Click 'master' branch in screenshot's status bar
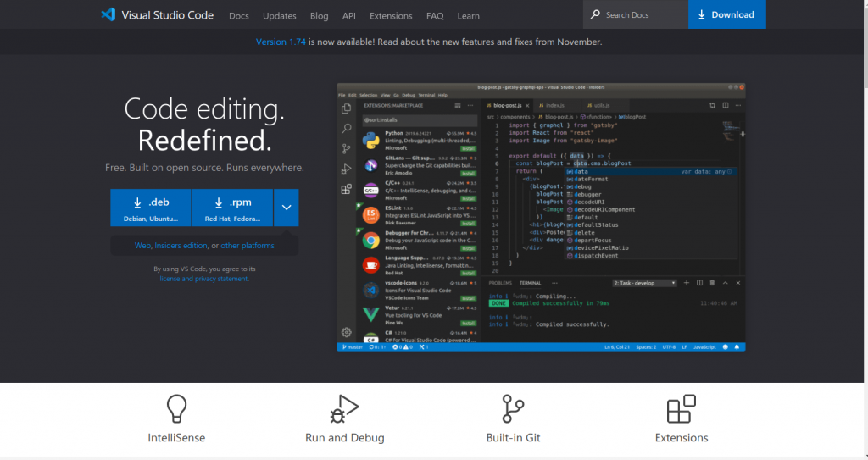Screen dimensions: 868x460 352,347
